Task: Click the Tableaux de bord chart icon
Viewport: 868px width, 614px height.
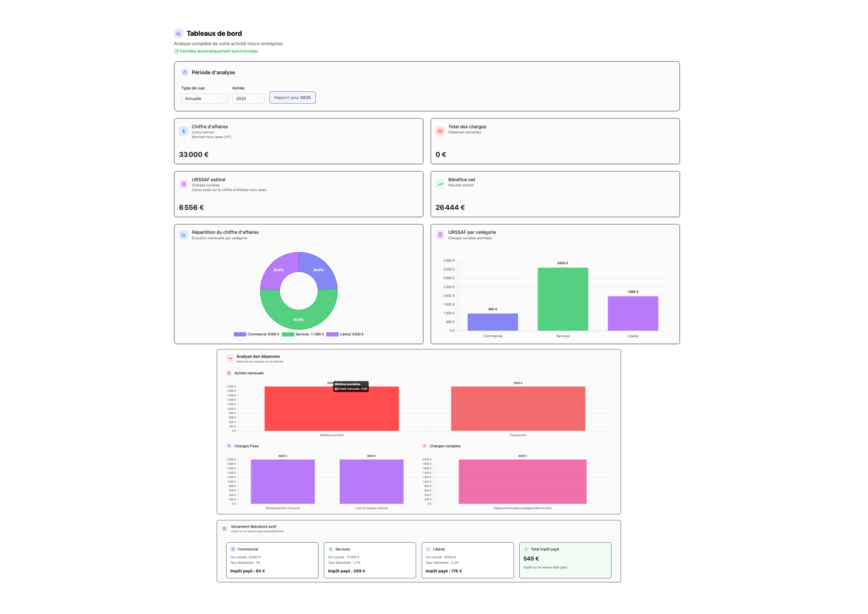Action: 178,33
